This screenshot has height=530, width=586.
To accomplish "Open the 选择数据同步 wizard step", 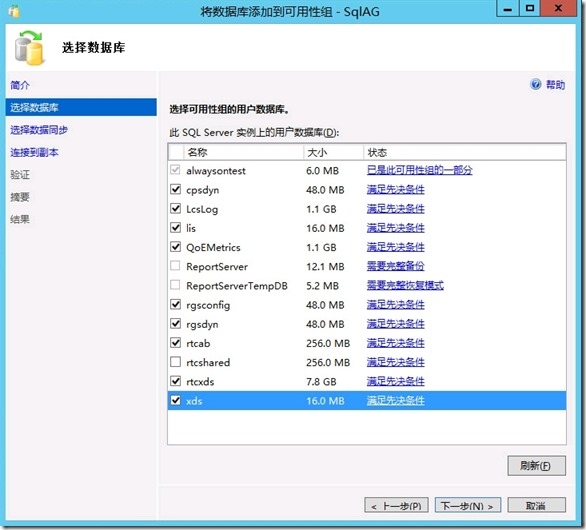I will 39,130.
